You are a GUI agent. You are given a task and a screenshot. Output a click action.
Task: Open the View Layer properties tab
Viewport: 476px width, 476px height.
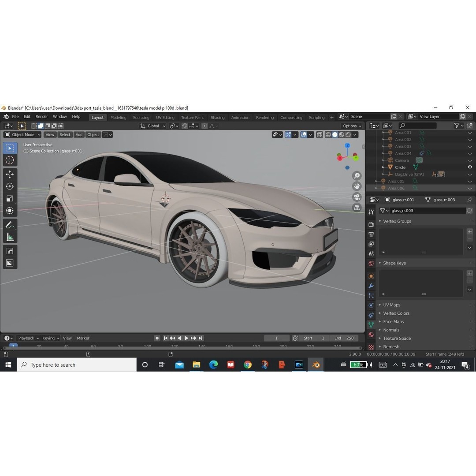[x=371, y=244]
